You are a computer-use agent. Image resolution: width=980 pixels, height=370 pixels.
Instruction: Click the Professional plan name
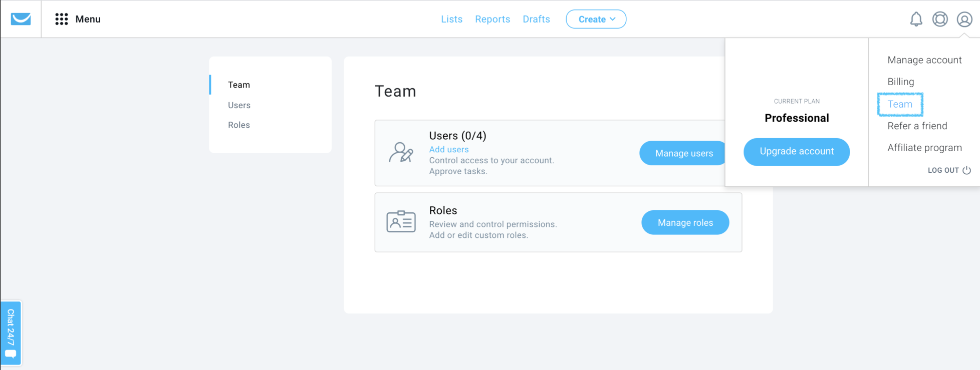click(797, 118)
